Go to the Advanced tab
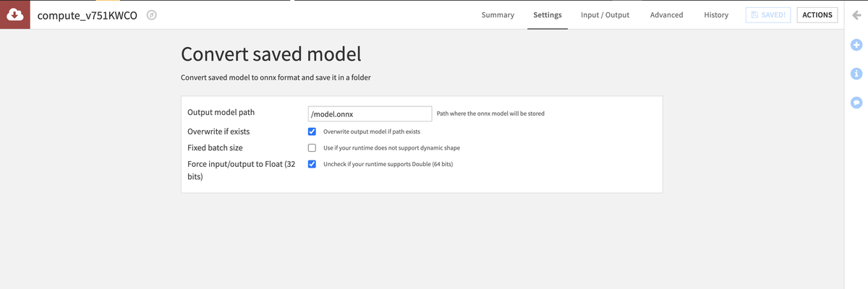 [666, 15]
